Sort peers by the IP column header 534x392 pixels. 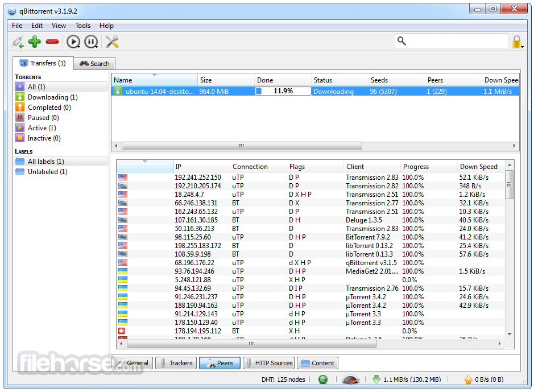[x=202, y=167]
